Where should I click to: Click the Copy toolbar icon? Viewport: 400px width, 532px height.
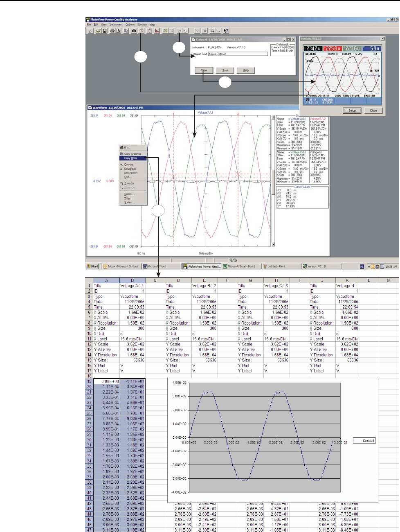pos(126,31)
